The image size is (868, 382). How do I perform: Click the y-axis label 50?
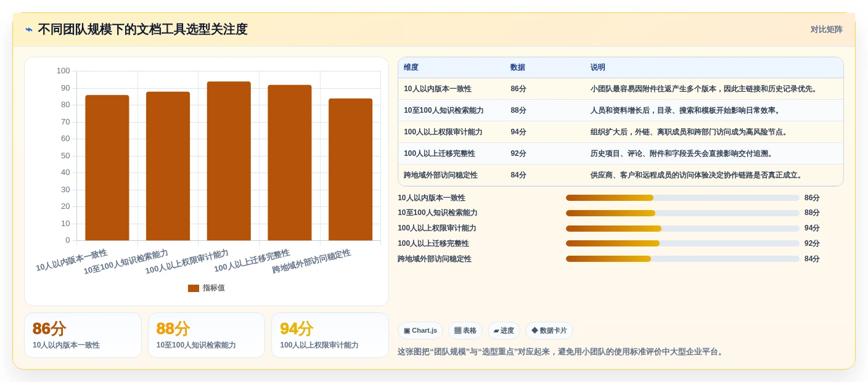click(65, 155)
